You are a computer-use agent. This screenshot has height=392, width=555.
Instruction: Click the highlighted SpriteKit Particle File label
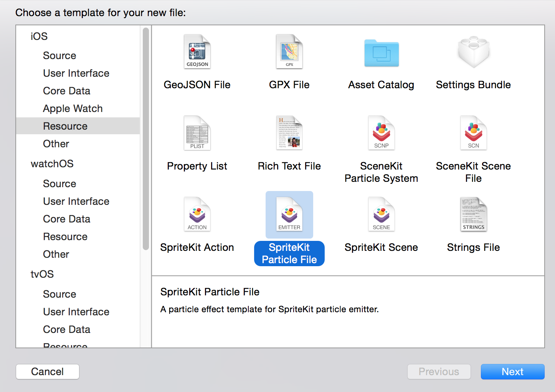(x=289, y=254)
